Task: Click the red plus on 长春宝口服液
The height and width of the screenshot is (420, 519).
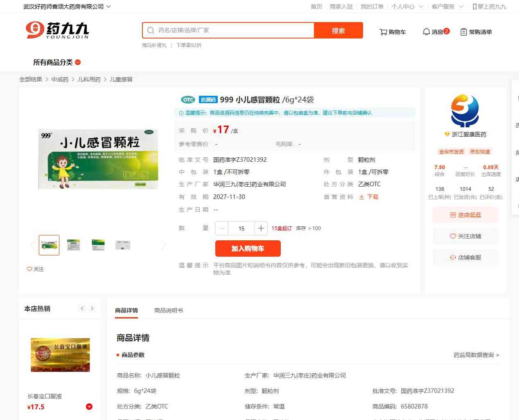Action: pos(89,406)
